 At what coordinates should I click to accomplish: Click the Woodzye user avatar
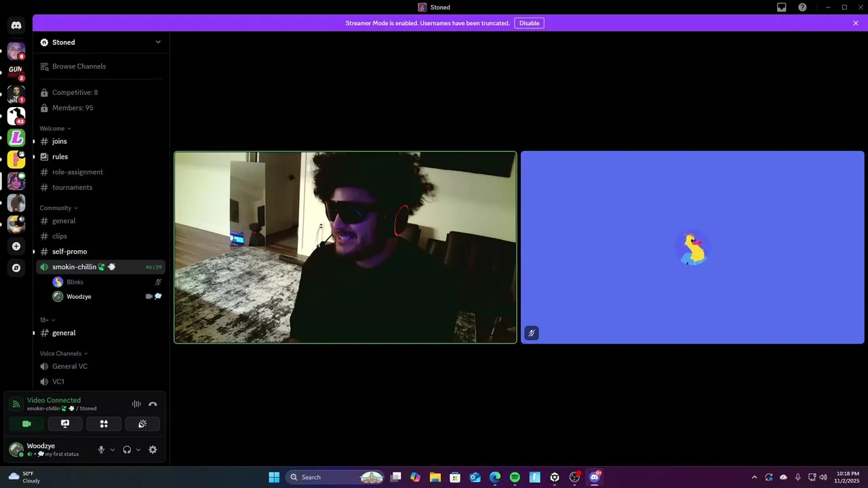16,449
